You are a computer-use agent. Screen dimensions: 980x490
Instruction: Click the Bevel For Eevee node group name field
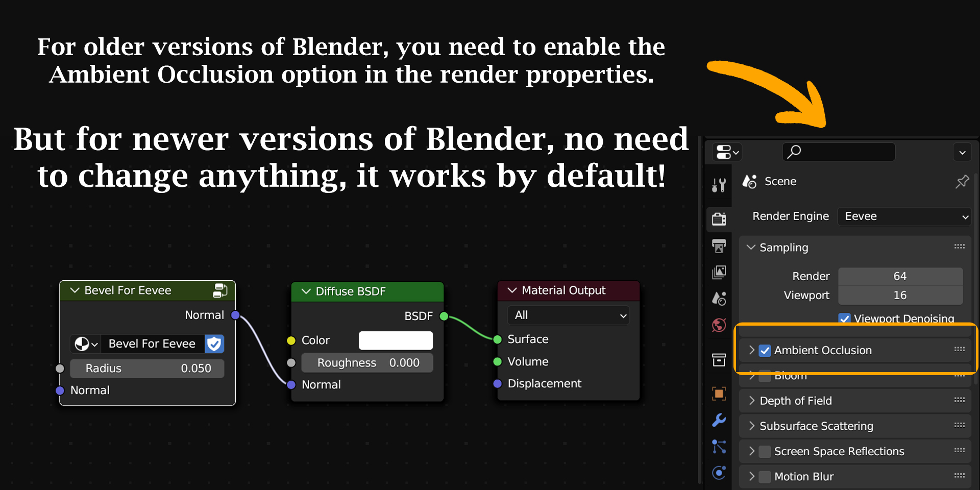[x=152, y=344]
